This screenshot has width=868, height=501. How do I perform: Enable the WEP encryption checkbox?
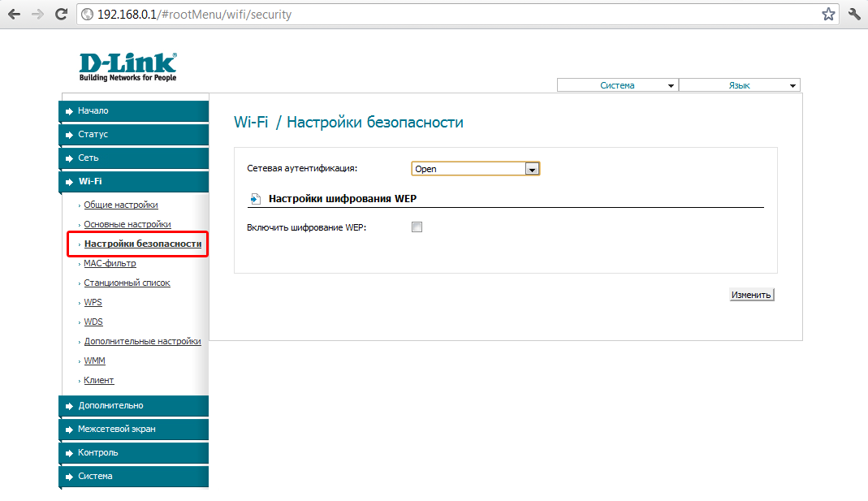[417, 227]
